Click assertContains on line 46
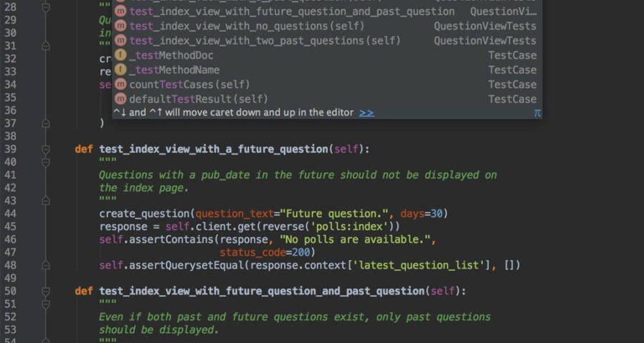The image size is (644, 343). 171,239
